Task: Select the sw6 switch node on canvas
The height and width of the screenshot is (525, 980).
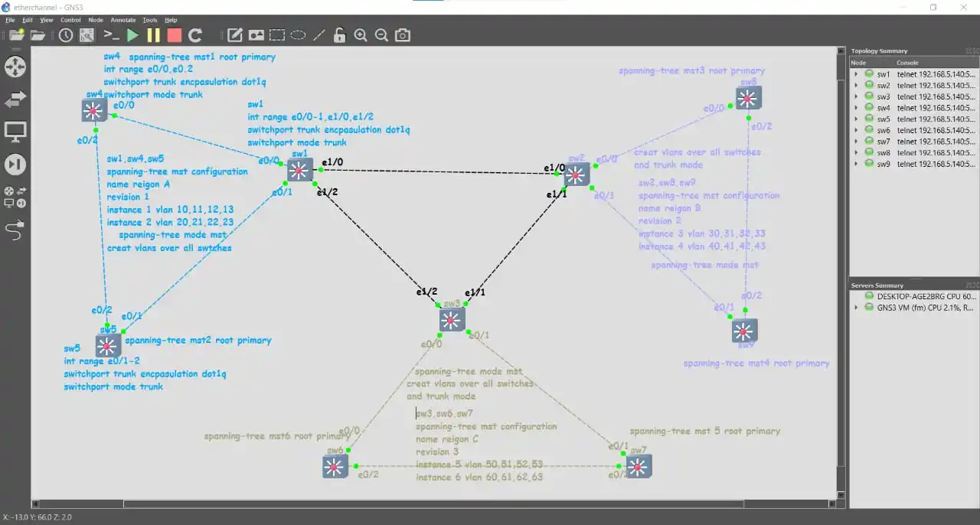Action: 335,467
